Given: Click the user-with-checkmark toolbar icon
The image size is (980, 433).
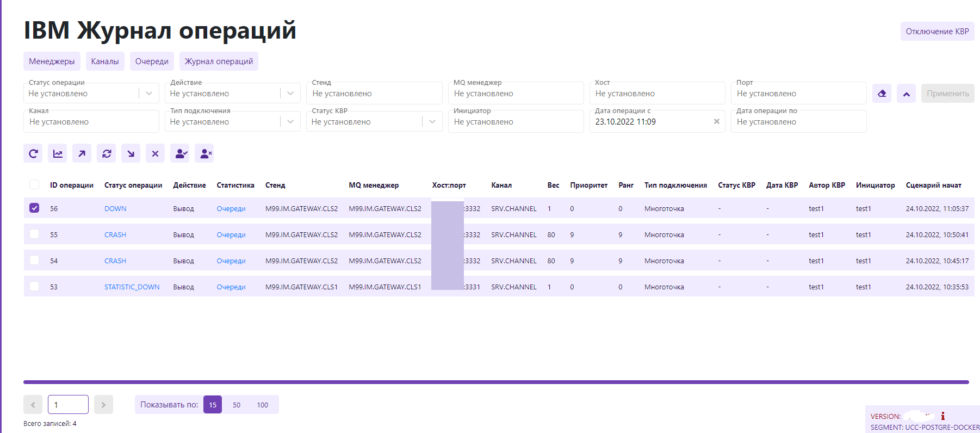Looking at the screenshot, I should [180, 153].
